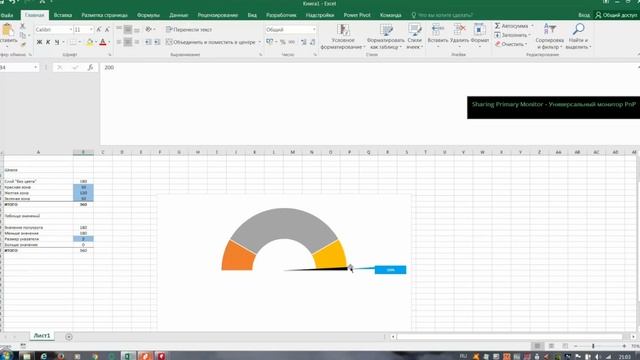
Task: Click the decrease decimal icon
Action: pyautogui.click(x=313, y=42)
